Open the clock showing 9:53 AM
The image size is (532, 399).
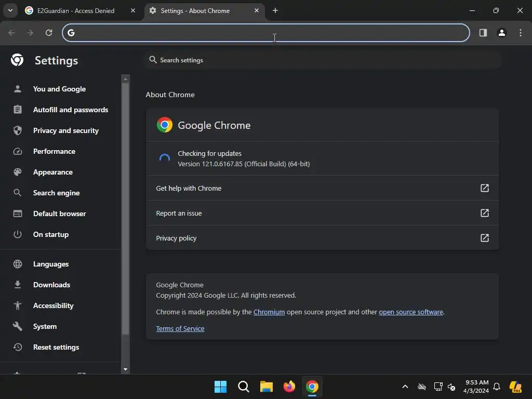point(476,387)
